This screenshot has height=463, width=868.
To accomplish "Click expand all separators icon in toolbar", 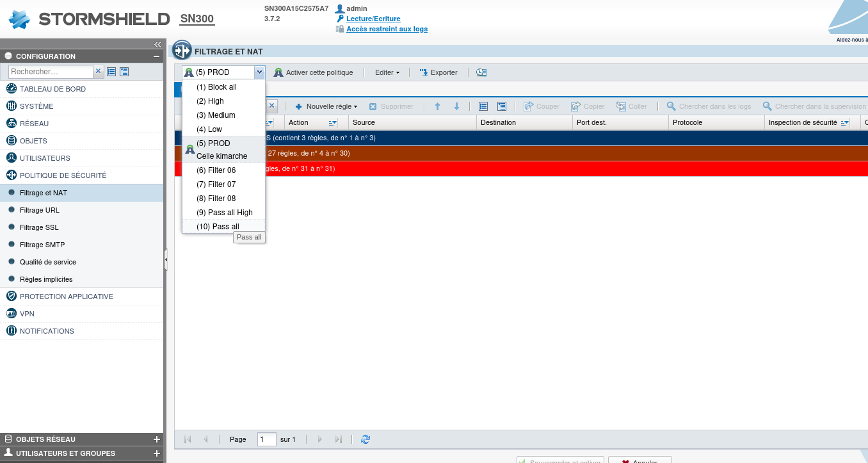I will click(502, 106).
